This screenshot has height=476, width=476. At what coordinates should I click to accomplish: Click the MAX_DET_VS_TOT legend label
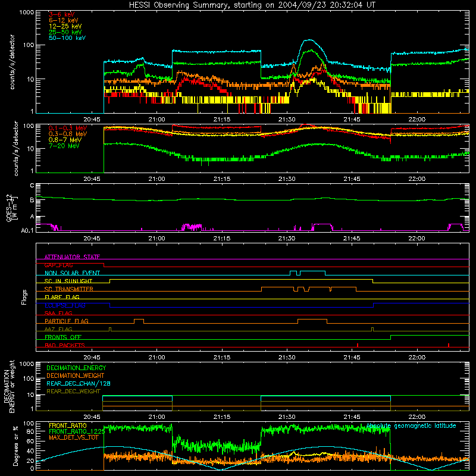pyautogui.click(x=73, y=437)
